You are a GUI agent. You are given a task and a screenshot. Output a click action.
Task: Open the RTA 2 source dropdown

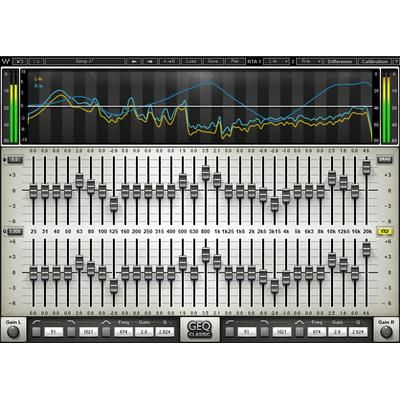point(310,61)
